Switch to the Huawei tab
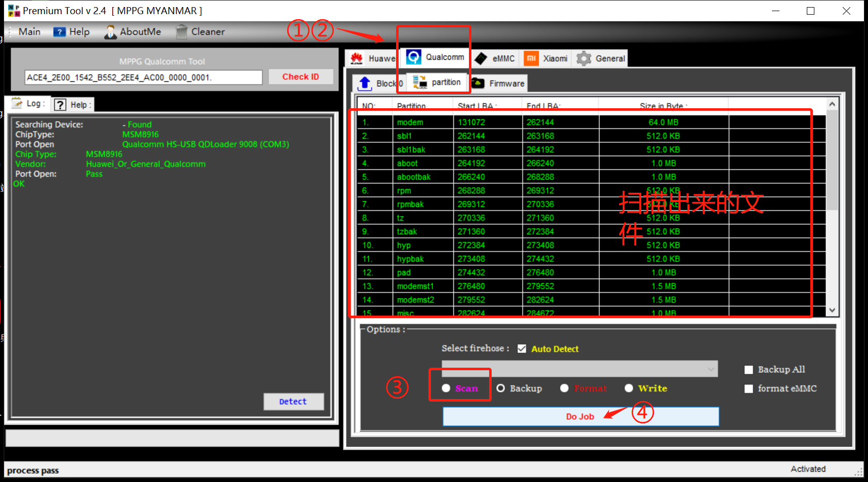 (373, 59)
